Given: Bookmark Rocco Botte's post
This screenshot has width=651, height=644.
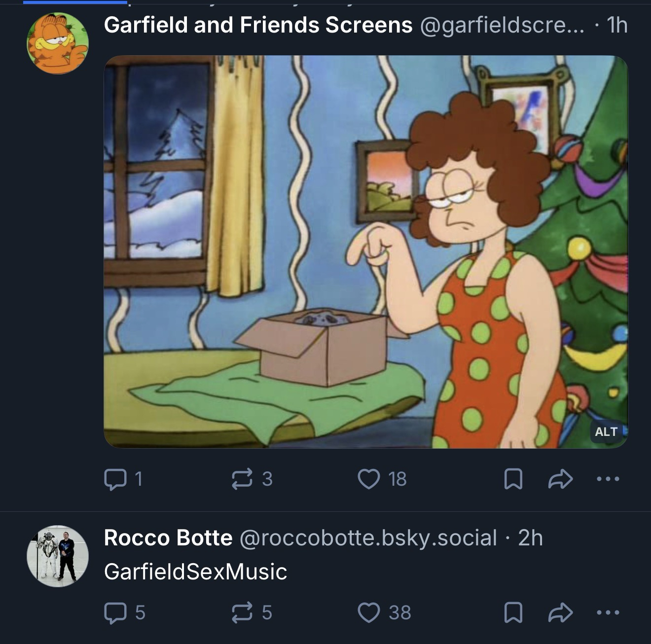Looking at the screenshot, I should click(x=513, y=612).
